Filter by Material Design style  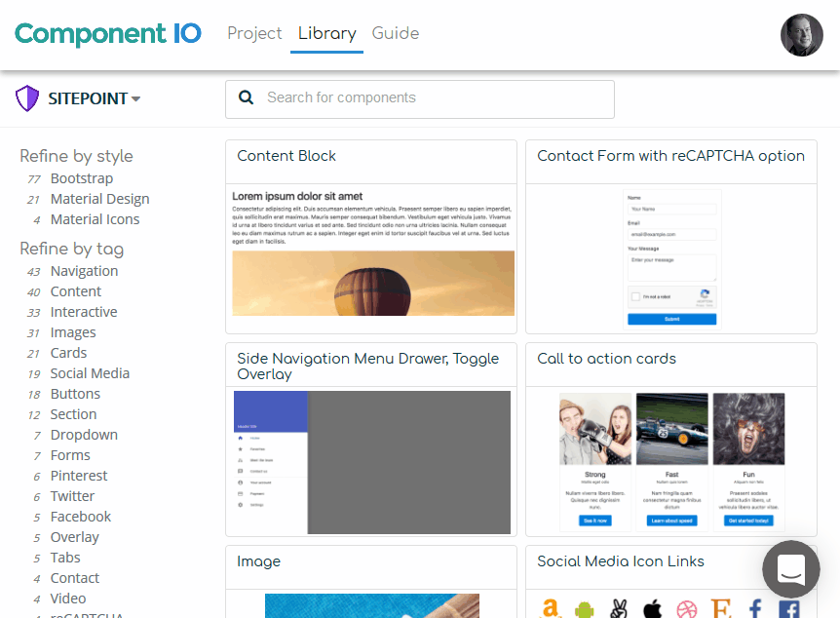click(x=99, y=199)
